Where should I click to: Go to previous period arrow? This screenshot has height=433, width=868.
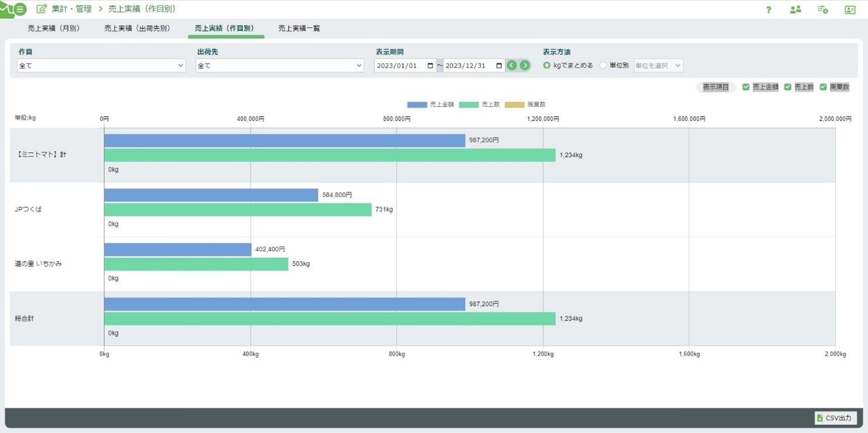pos(512,65)
